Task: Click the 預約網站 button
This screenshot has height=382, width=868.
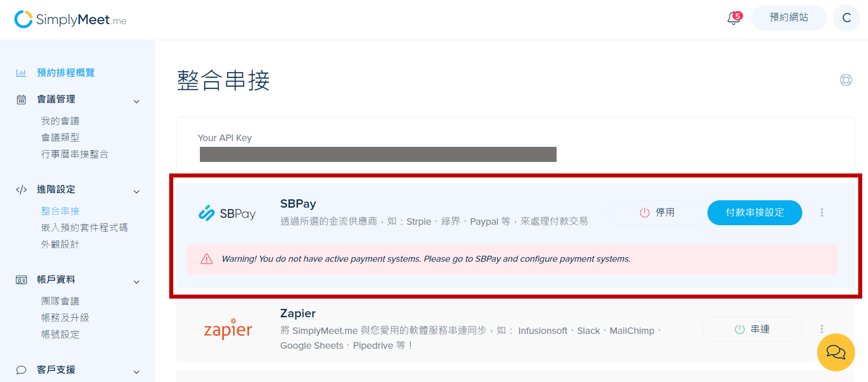Action: point(789,18)
